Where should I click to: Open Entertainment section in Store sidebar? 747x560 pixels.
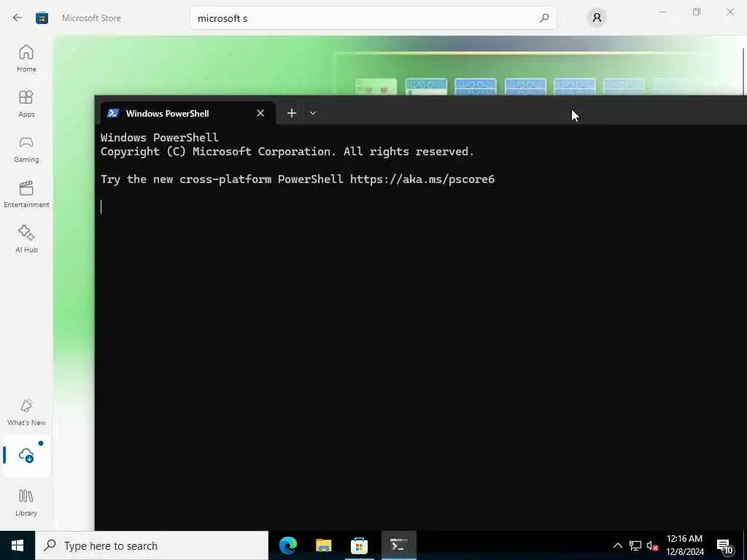[x=26, y=194]
